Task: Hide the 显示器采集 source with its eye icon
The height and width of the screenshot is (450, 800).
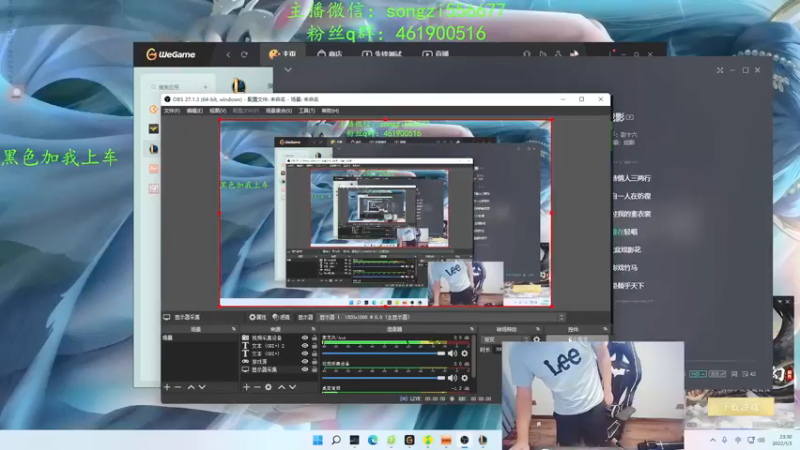Action: pyautogui.click(x=305, y=369)
